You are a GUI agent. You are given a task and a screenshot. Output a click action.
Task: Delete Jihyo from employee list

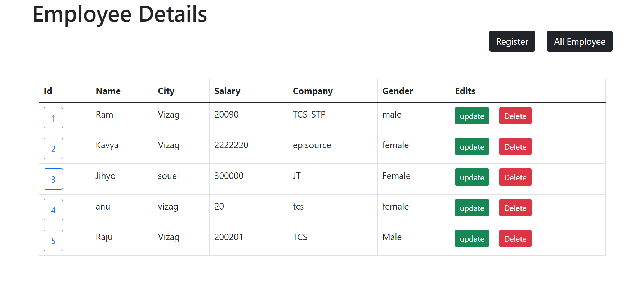[x=515, y=177]
